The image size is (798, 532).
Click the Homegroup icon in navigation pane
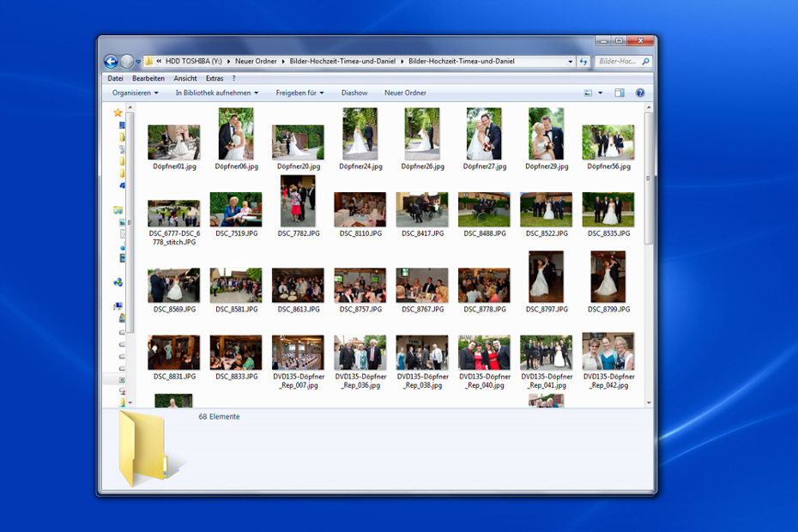[118, 282]
